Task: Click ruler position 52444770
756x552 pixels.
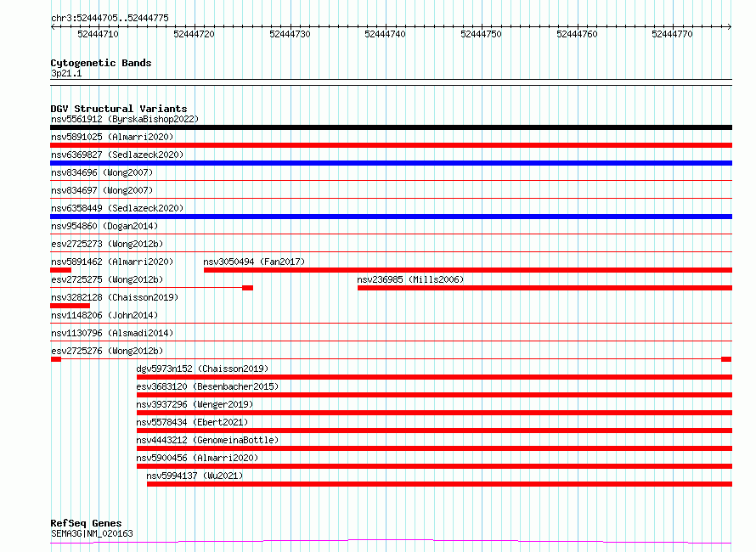Action: [672, 34]
